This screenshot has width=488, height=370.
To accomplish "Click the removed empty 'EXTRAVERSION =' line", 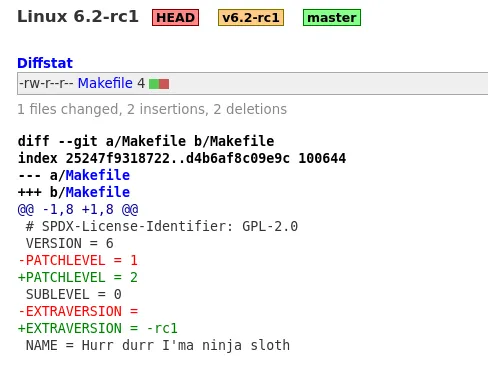I will [x=78, y=312].
